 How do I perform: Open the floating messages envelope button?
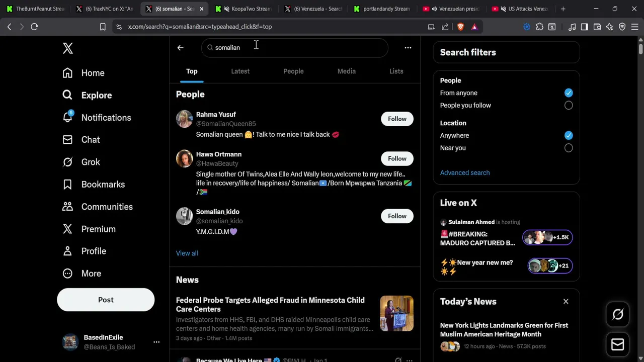(x=618, y=344)
